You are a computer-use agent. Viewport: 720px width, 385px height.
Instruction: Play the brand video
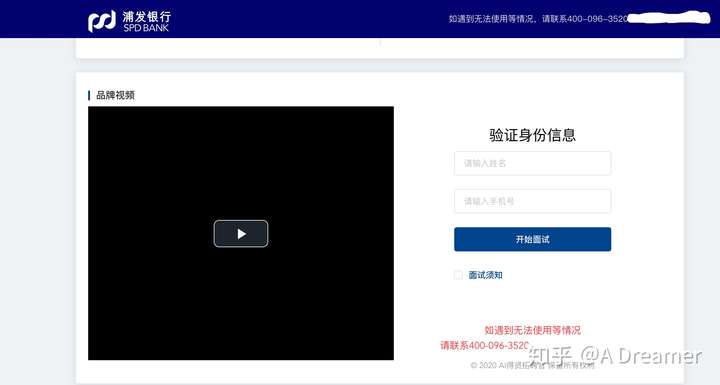241,234
